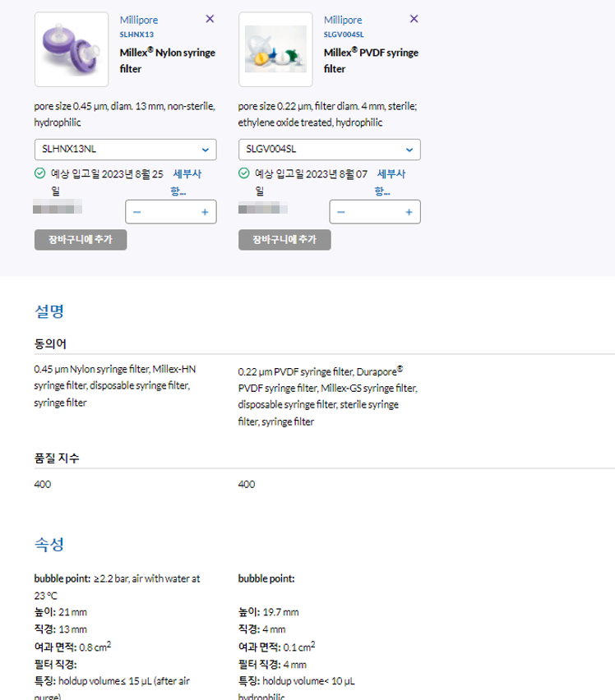Click the green availability checkmark for SLGV004SL
This screenshot has width=615, height=700.
pos(242,172)
